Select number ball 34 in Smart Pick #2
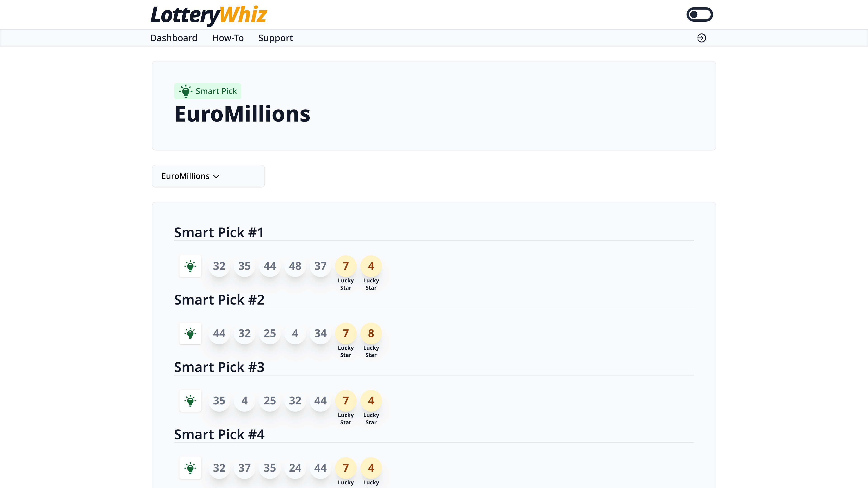The height and width of the screenshot is (488, 868). click(x=320, y=333)
